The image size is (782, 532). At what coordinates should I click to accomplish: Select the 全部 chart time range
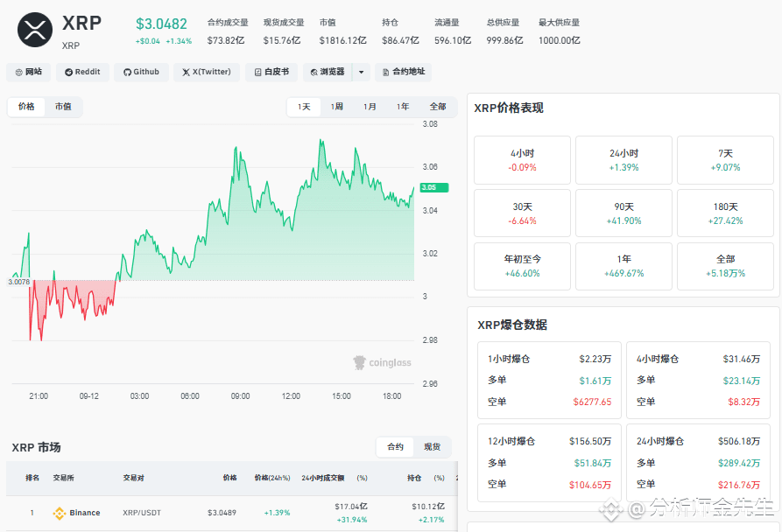point(437,107)
